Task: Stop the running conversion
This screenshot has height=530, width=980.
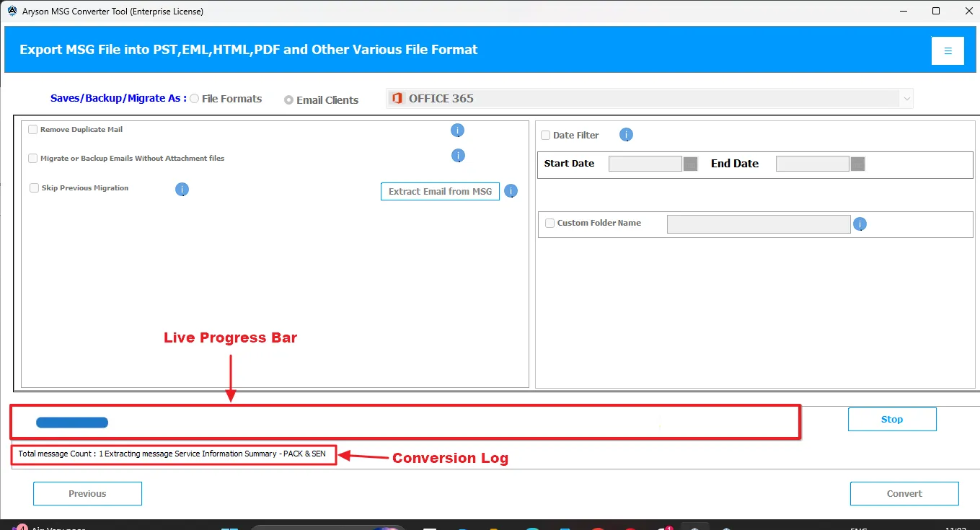Action: point(892,419)
